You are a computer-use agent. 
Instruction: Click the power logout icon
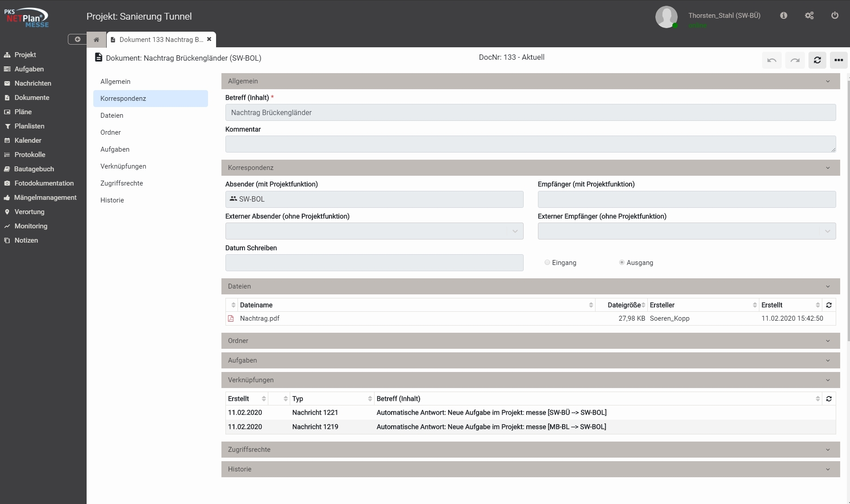pyautogui.click(x=835, y=15)
